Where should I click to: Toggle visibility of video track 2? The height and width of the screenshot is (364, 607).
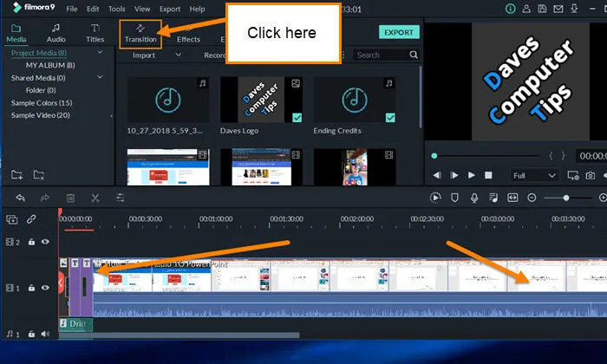click(x=45, y=242)
